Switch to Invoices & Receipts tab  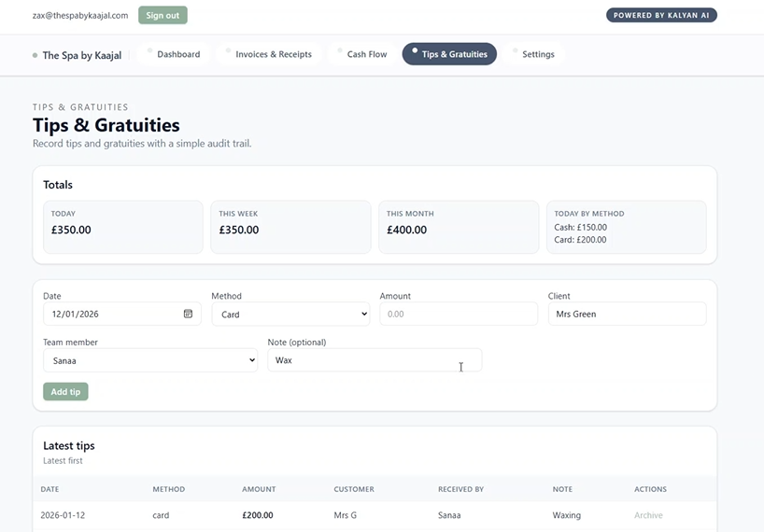(x=273, y=54)
